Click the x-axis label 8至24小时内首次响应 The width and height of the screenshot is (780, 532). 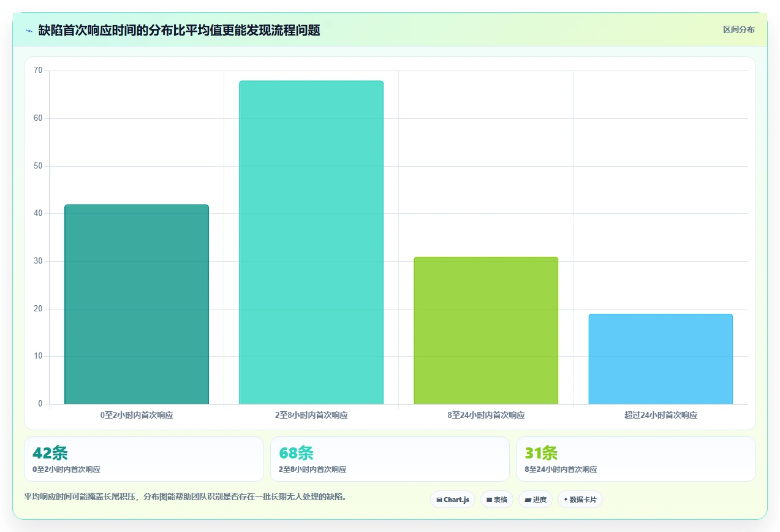[486, 415]
